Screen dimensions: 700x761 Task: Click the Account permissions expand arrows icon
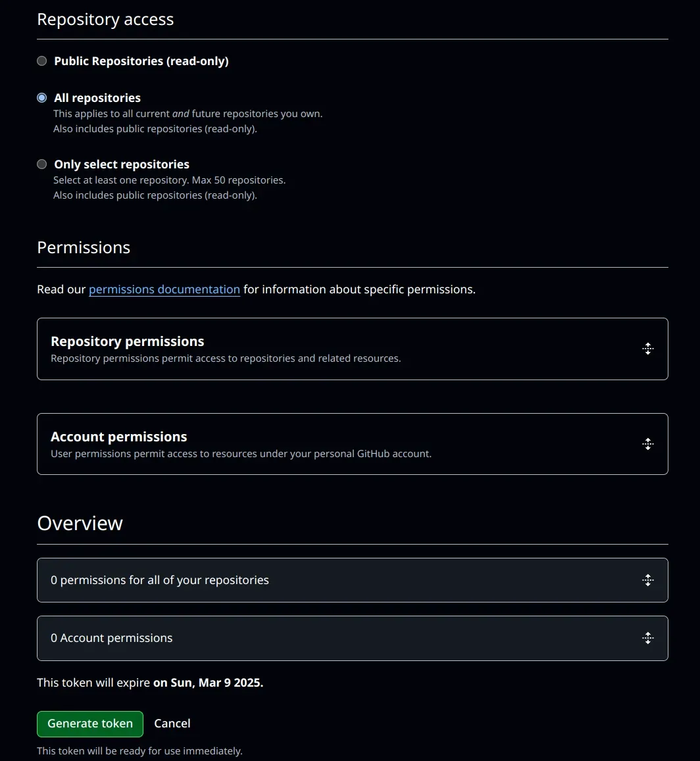648,444
